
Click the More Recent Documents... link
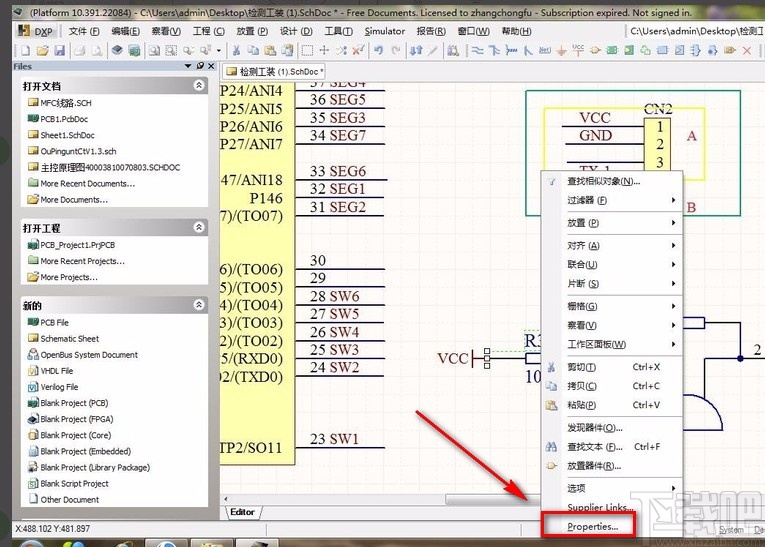click(x=87, y=183)
